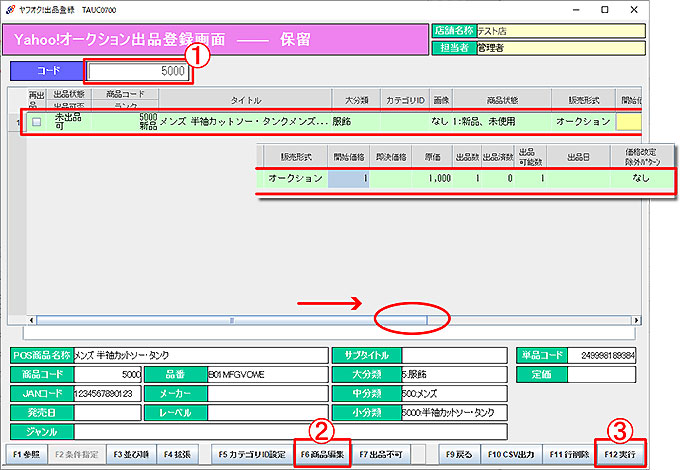Click F6 商品編集 to edit product
680x470 pixels.
pos(321,454)
